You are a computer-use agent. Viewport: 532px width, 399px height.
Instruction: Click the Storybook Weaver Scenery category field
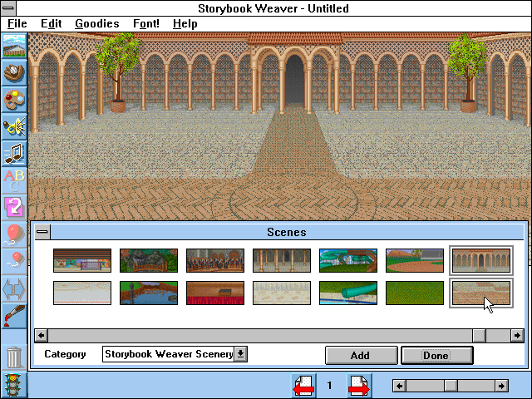pyautogui.click(x=168, y=354)
